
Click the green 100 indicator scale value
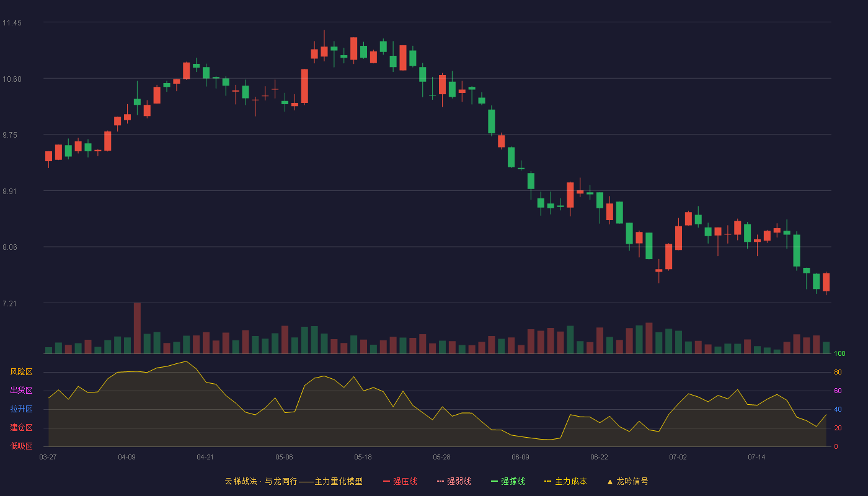[x=839, y=353]
